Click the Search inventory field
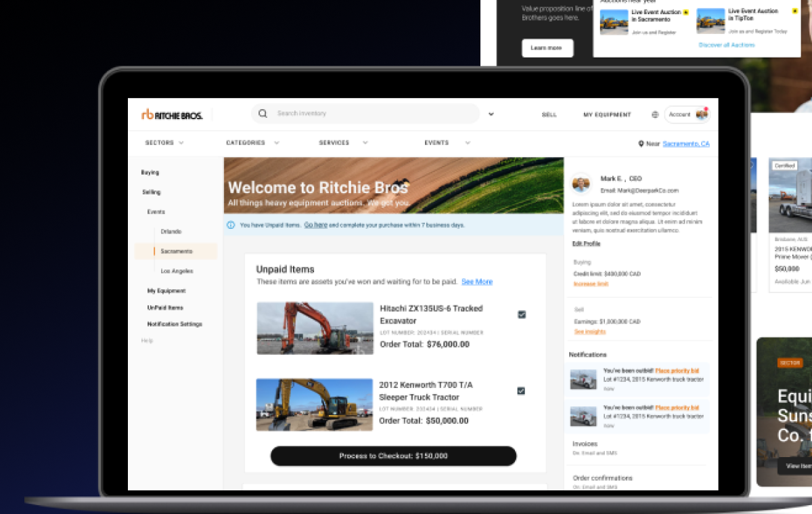This screenshot has width=812, height=514. click(x=372, y=114)
